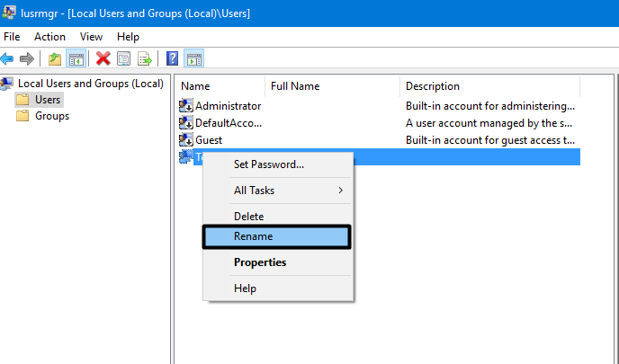Viewport: 619px width, 364px height.
Task: Open the Help menu in menu bar
Action: pos(128,37)
